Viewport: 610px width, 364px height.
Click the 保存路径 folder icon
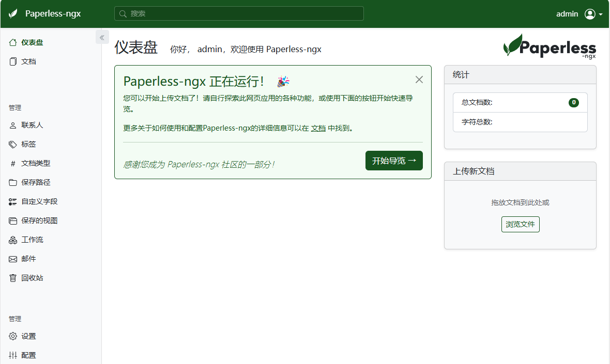pyautogui.click(x=13, y=183)
